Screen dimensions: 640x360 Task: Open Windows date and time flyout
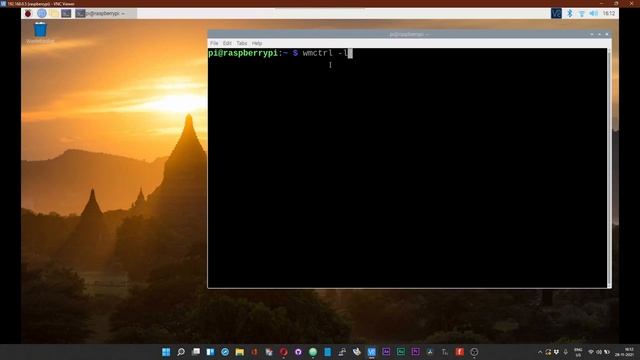click(626, 352)
